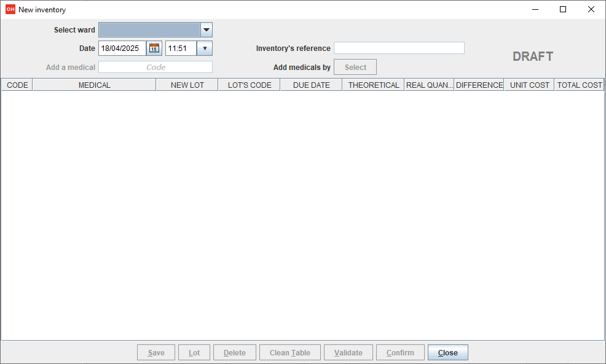Click the Add a medical Code field
Viewport: 606px width, 364px height.
[155, 68]
